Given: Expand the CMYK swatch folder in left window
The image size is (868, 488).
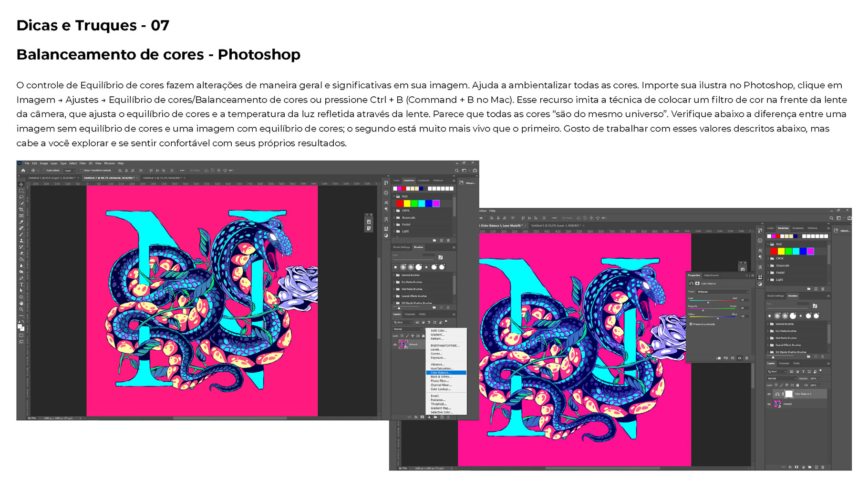Looking at the screenshot, I should pos(394,210).
